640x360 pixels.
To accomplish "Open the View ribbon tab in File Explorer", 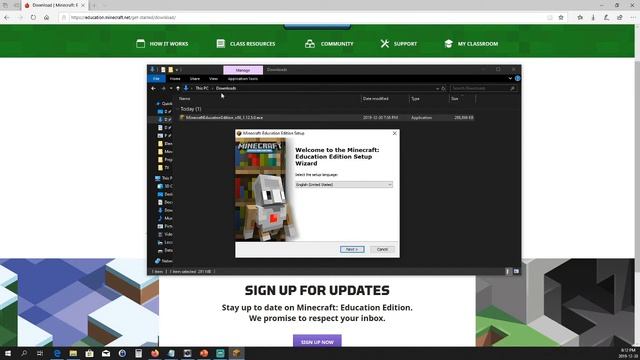I will point(213,78).
